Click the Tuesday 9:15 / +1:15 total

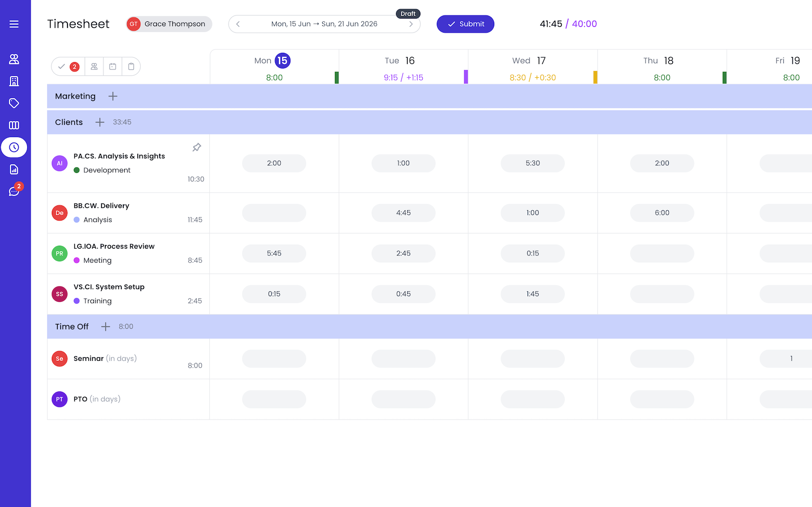(x=403, y=78)
